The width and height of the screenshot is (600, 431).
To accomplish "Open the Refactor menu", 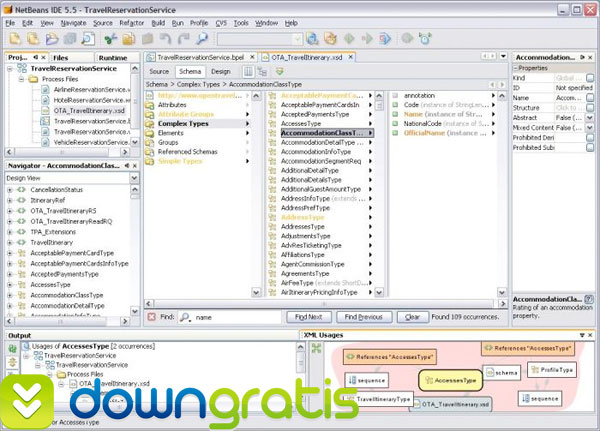I will click(x=131, y=21).
